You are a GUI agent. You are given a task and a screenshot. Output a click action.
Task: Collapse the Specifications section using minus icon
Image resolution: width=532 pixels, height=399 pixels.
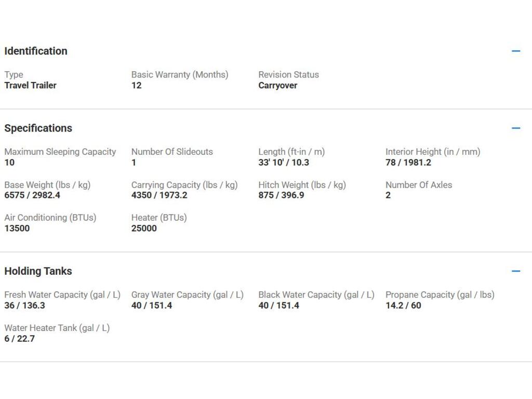coord(516,128)
